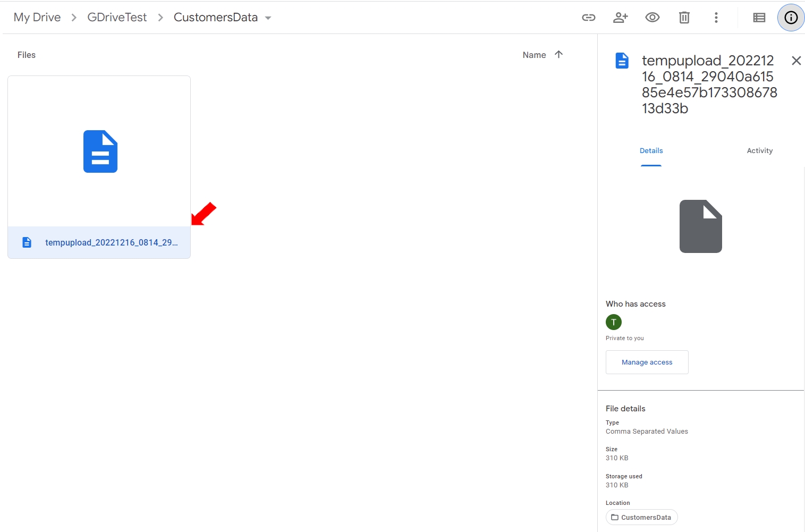
Task: Click the trash icon to remove file
Action: [x=684, y=18]
